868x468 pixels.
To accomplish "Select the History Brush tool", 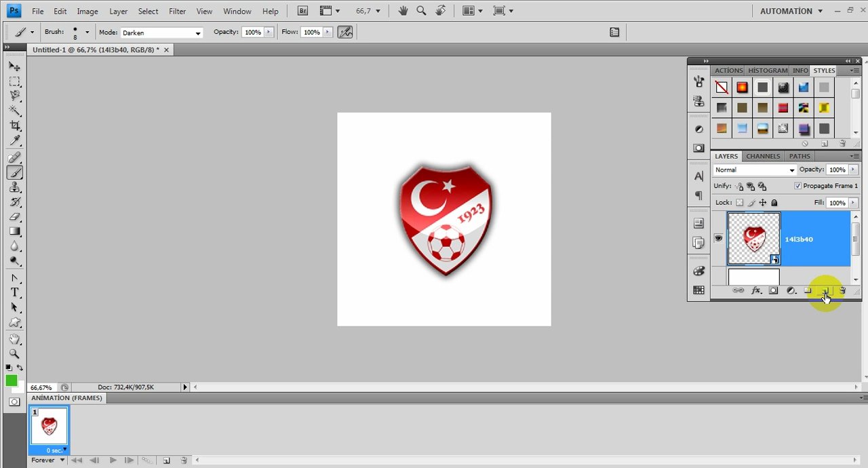I will (x=14, y=202).
